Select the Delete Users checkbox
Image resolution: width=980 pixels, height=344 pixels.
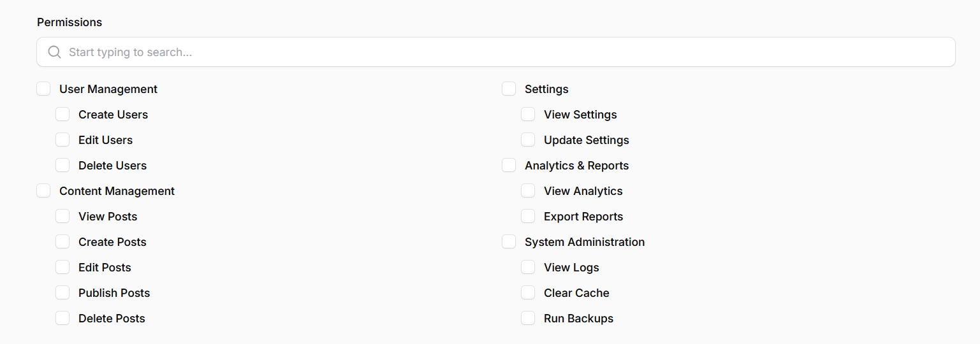(62, 166)
